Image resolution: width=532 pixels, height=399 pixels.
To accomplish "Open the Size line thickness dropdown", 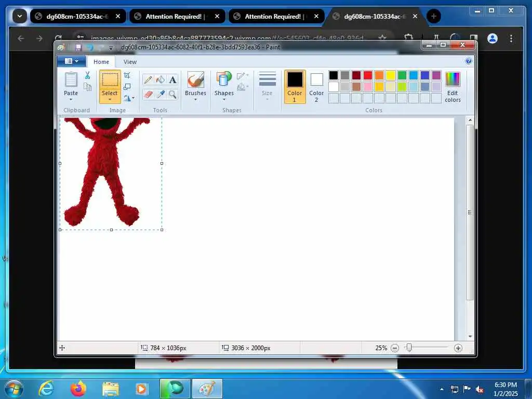I will tap(268, 87).
